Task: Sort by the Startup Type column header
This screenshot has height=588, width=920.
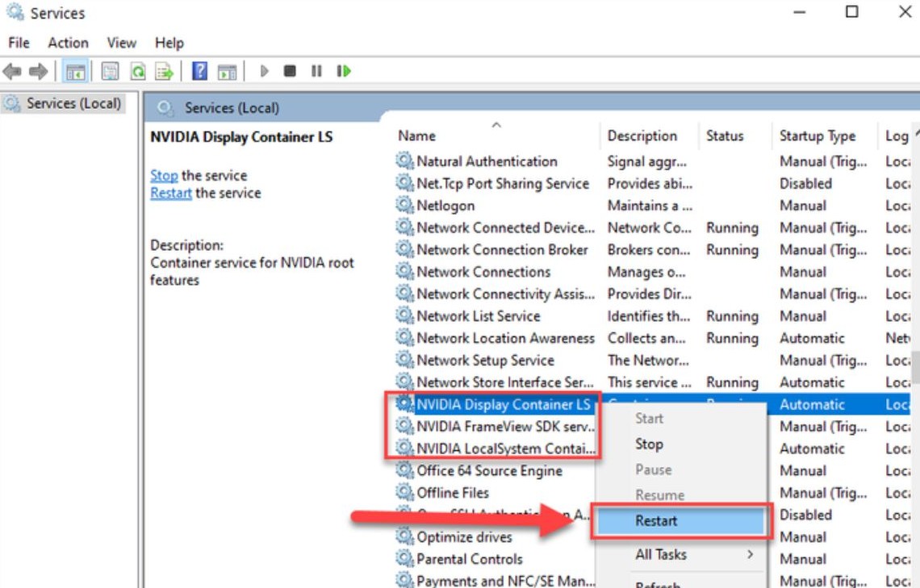Action: click(817, 136)
